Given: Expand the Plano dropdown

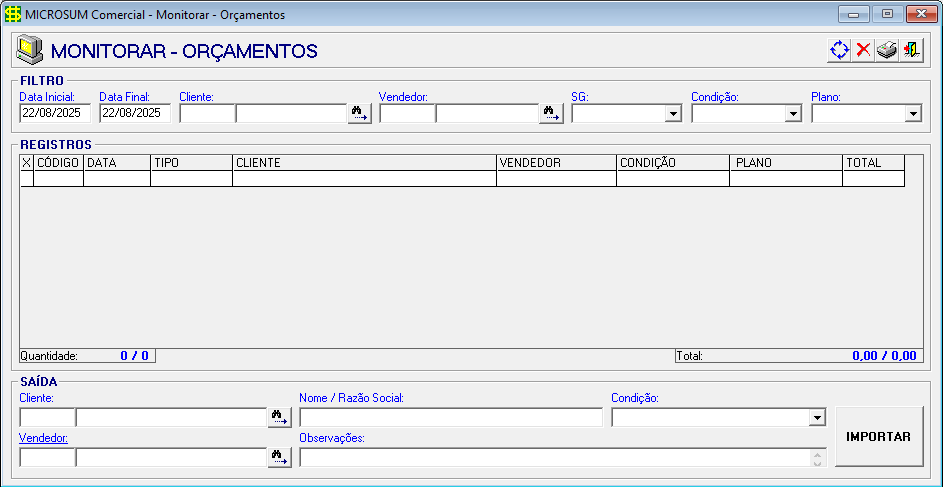Looking at the screenshot, I should (912, 114).
